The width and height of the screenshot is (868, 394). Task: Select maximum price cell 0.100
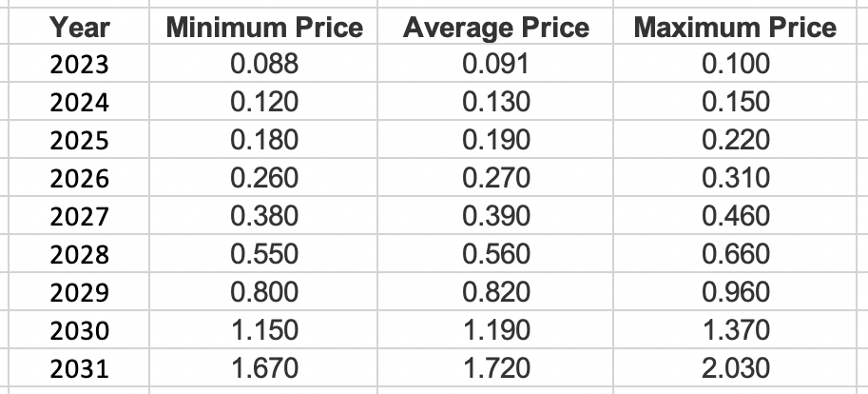click(735, 63)
